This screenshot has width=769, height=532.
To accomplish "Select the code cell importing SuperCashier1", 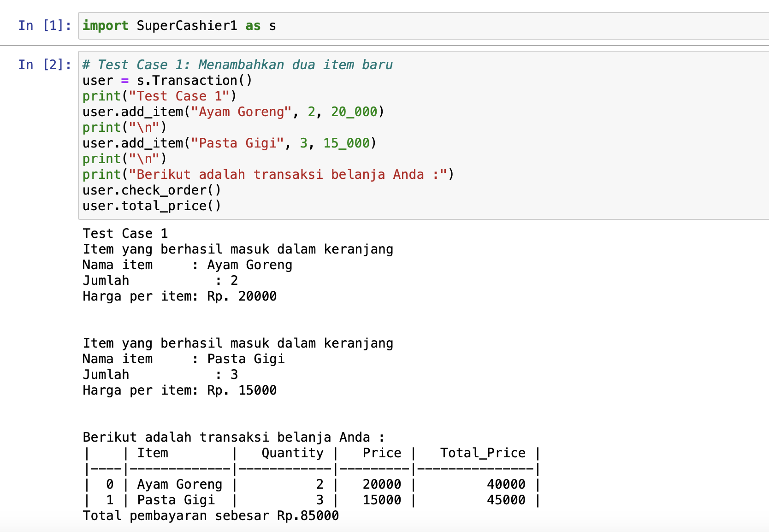I will click(x=180, y=25).
